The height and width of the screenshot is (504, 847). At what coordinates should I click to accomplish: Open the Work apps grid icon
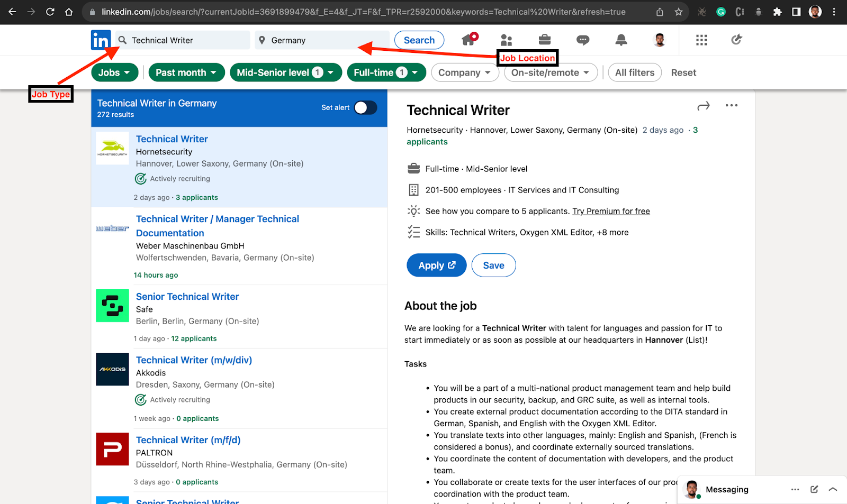[x=701, y=40]
